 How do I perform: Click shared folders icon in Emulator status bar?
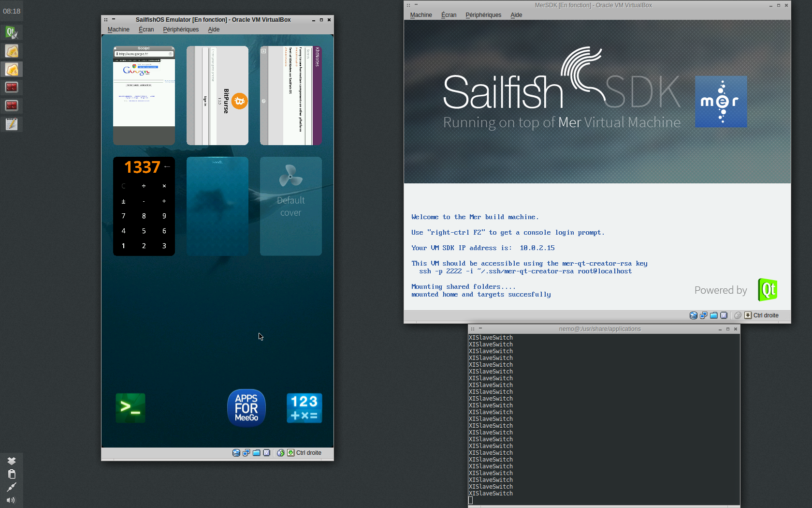(x=257, y=453)
